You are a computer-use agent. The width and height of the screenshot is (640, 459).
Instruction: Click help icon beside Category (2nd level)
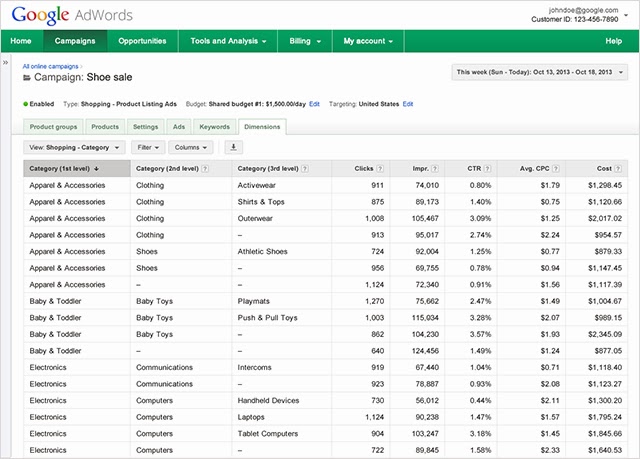[205, 169]
